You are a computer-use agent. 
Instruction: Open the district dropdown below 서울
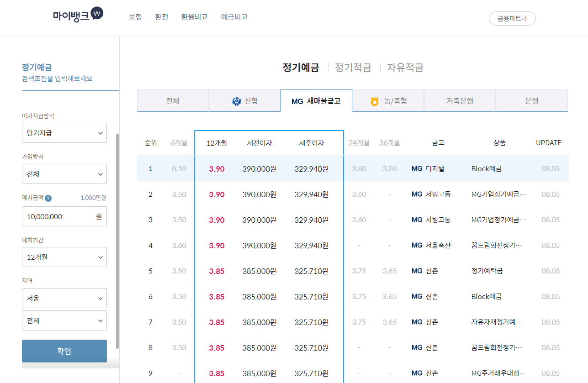64,320
